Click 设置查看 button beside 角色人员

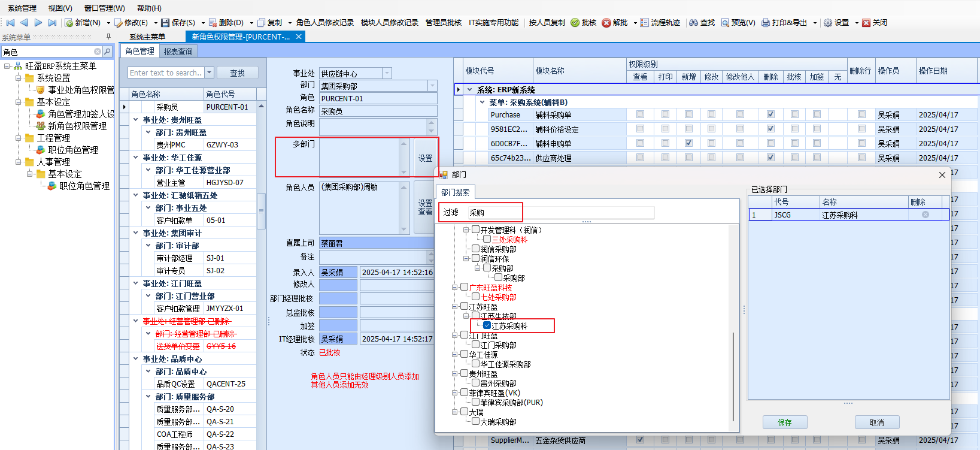(426, 207)
